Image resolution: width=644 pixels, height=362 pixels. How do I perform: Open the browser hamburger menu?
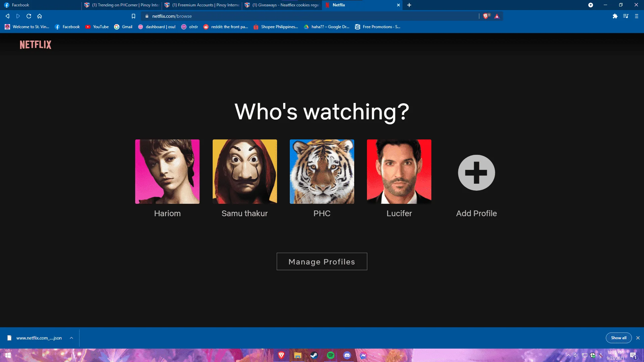tap(637, 16)
